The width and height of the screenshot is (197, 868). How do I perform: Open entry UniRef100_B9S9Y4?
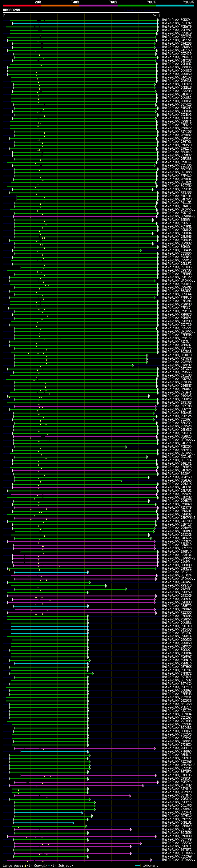coord(177,474)
